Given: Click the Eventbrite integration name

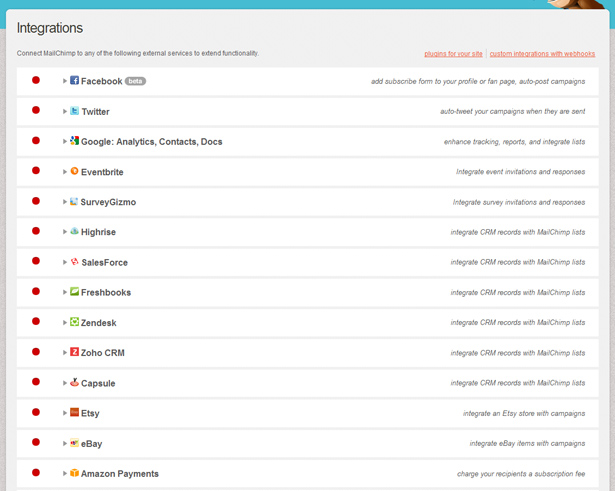Looking at the screenshot, I should pos(102,172).
